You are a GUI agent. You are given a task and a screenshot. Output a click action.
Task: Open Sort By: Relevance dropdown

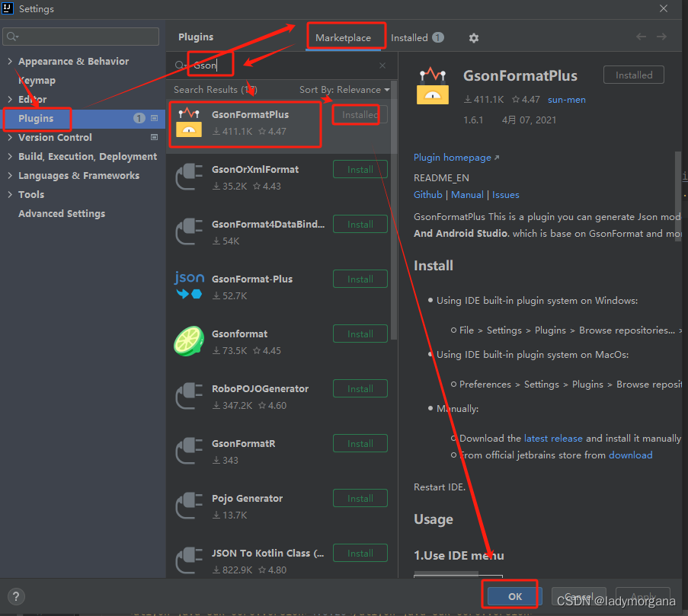click(x=344, y=89)
